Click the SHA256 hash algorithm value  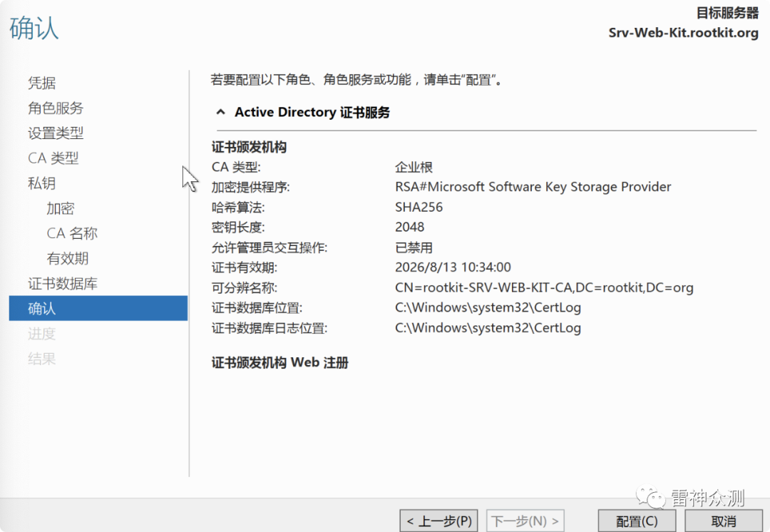[419, 208]
